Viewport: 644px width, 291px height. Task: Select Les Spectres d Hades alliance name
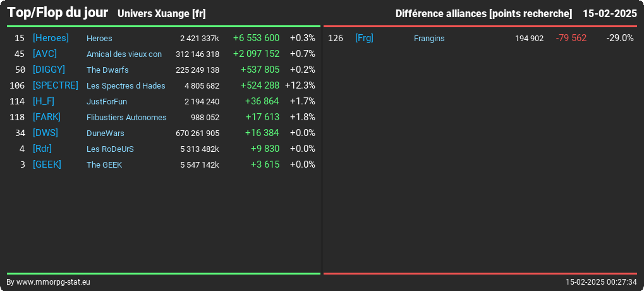point(126,86)
